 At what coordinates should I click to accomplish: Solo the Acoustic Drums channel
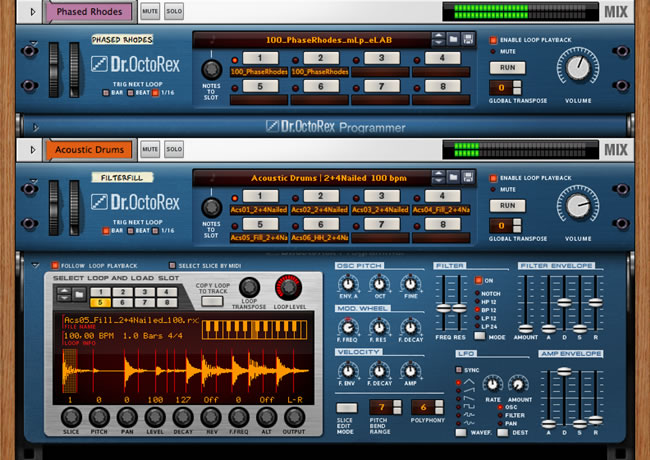pos(174,149)
